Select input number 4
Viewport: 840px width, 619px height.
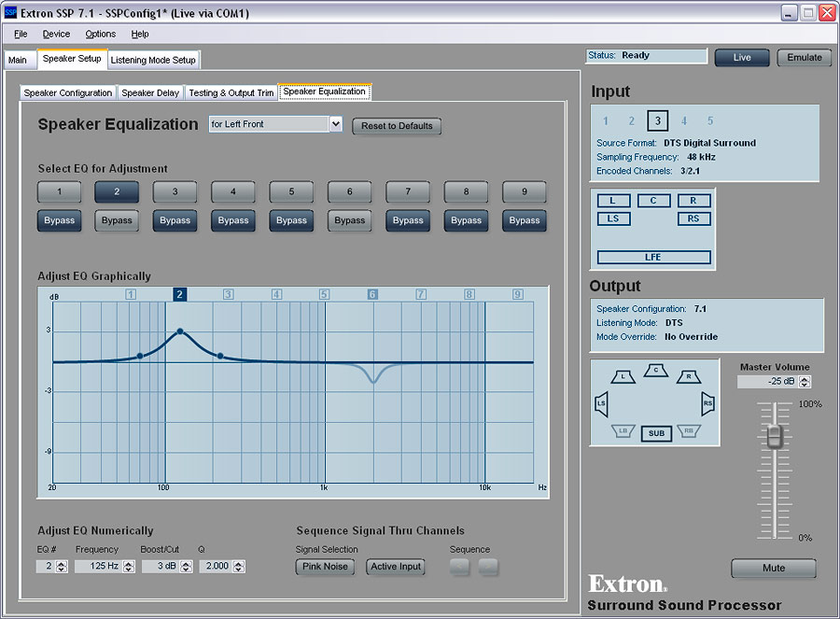tap(684, 120)
